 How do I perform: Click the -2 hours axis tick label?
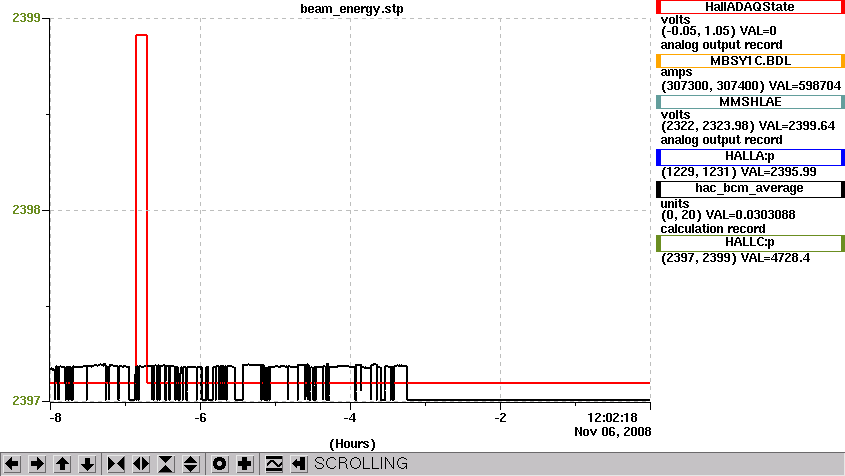click(x=501, y=418)
